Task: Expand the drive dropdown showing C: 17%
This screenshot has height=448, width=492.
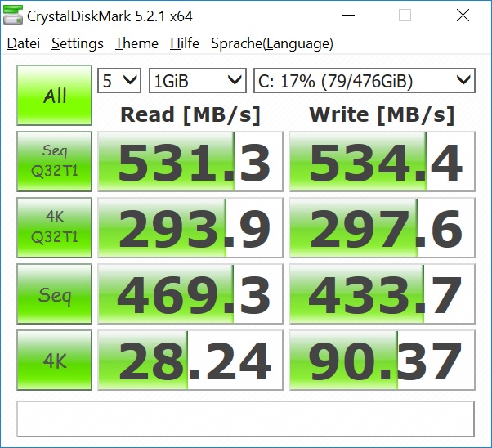Action: click(x=365, y=81)
